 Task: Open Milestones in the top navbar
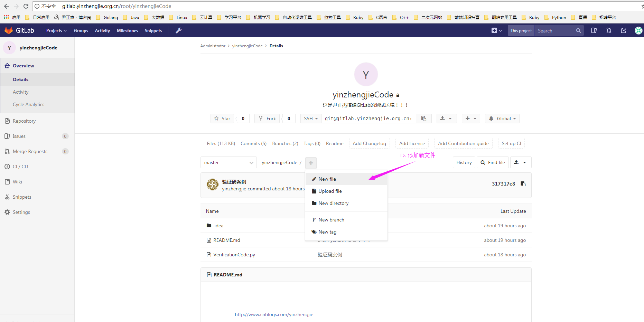click(127, 30)
